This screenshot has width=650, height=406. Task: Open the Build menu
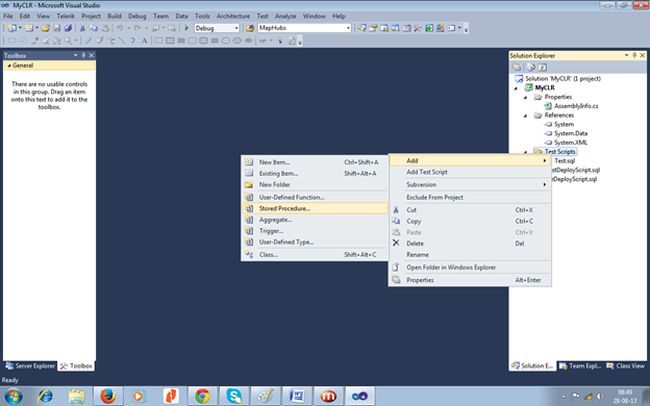[x=114, y=16]
